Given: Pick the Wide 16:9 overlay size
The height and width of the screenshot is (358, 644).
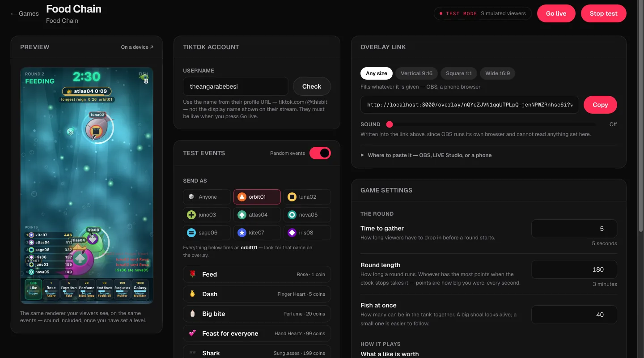Looking at the screenshot, I should (x=497, y=73).
